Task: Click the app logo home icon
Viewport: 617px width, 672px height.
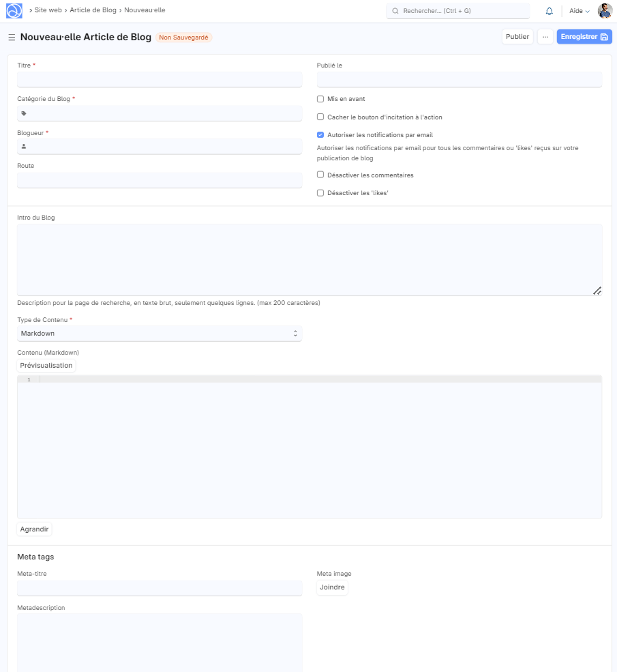Action: (14, 11)
